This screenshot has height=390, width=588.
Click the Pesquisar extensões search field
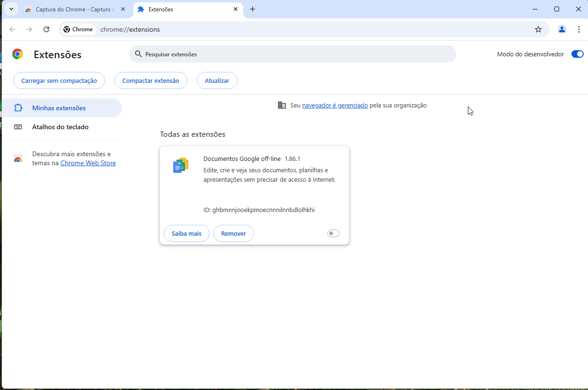coord(293,54)
